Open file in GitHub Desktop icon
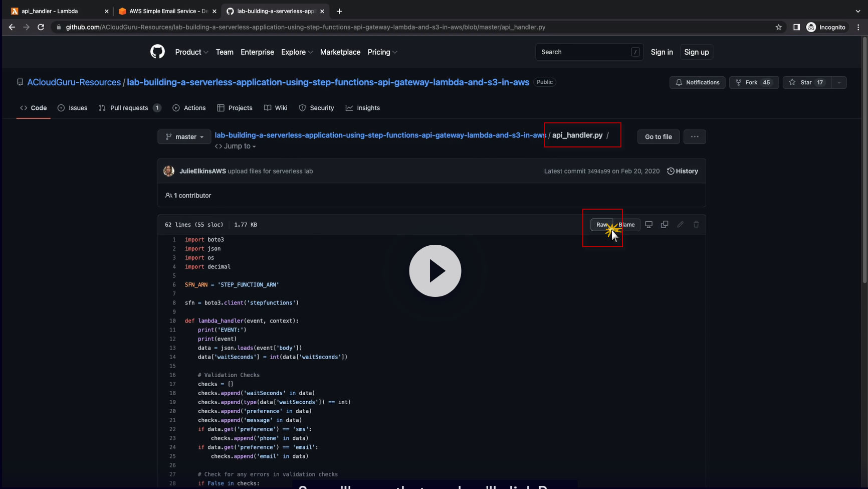 [x=648, y=225]
